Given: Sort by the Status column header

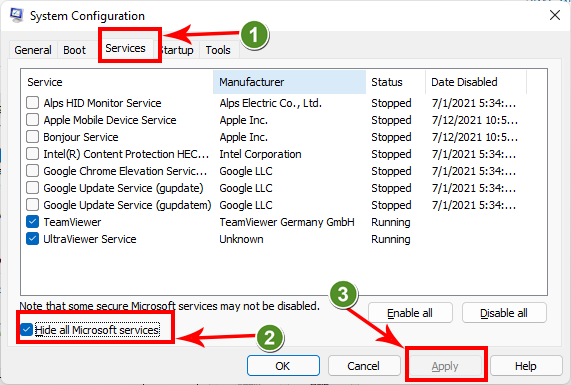Looking at the screenshot, I should [395, 82].
